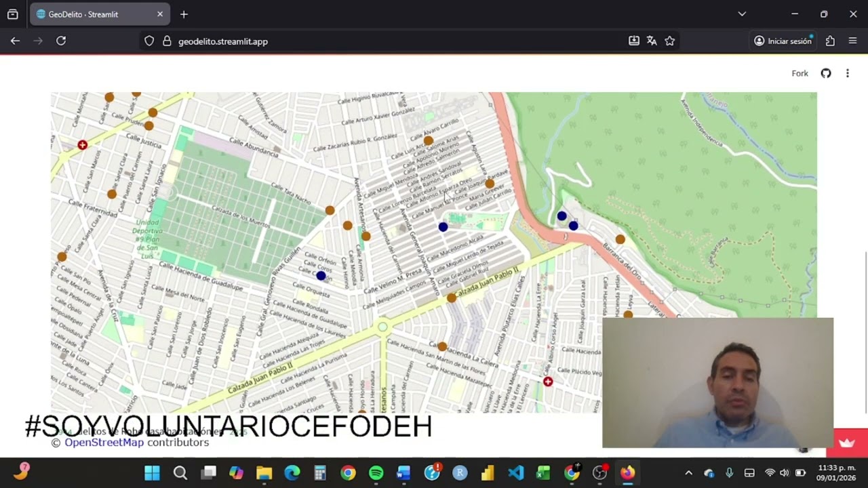Click the install page icon in address bar
Viewport: 868px width, 488px height.
click(x=634, y=41)
